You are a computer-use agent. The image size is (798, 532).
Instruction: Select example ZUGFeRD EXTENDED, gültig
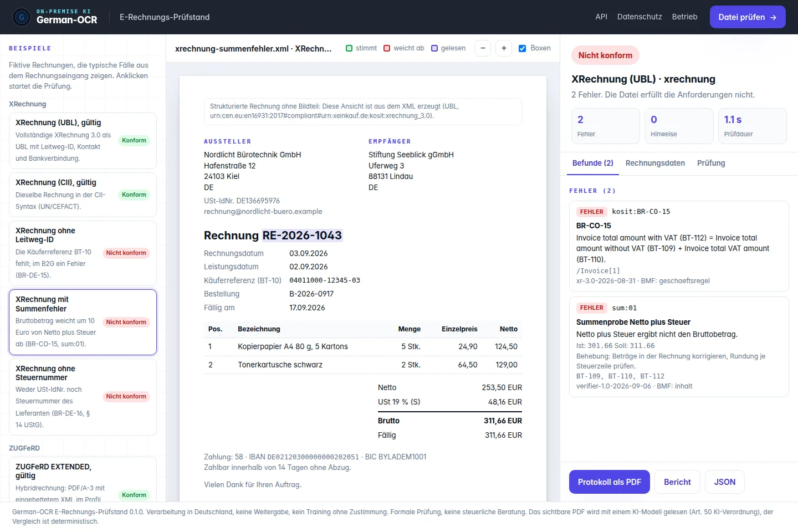pos(83,480)
